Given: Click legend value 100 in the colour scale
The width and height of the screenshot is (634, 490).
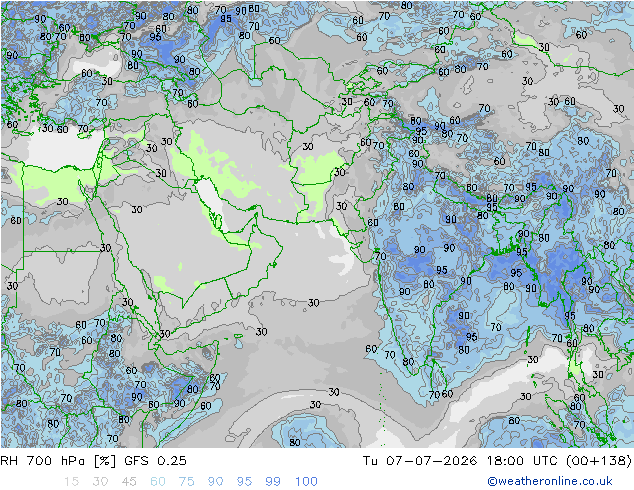Looking at the screenshot, I should [306, 482].
